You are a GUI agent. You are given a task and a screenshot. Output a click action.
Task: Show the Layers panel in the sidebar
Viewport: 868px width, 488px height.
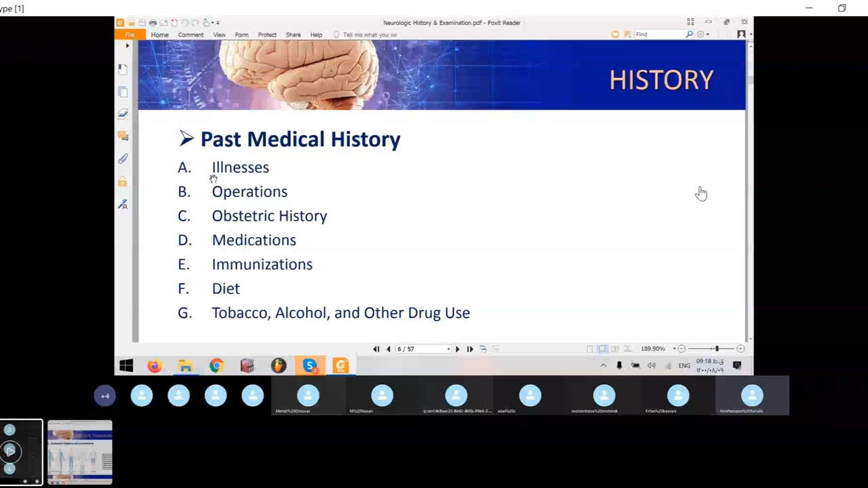(x=123, y=114)
